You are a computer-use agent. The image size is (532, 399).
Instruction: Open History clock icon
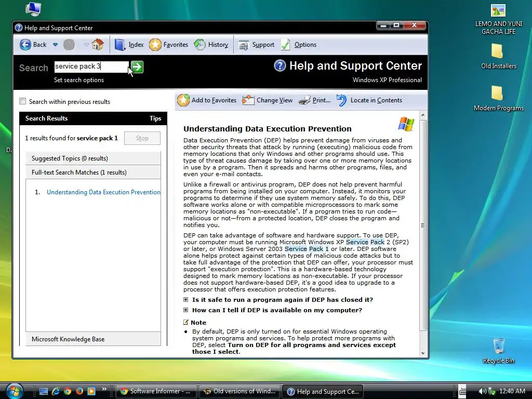(x=200, y=45)
